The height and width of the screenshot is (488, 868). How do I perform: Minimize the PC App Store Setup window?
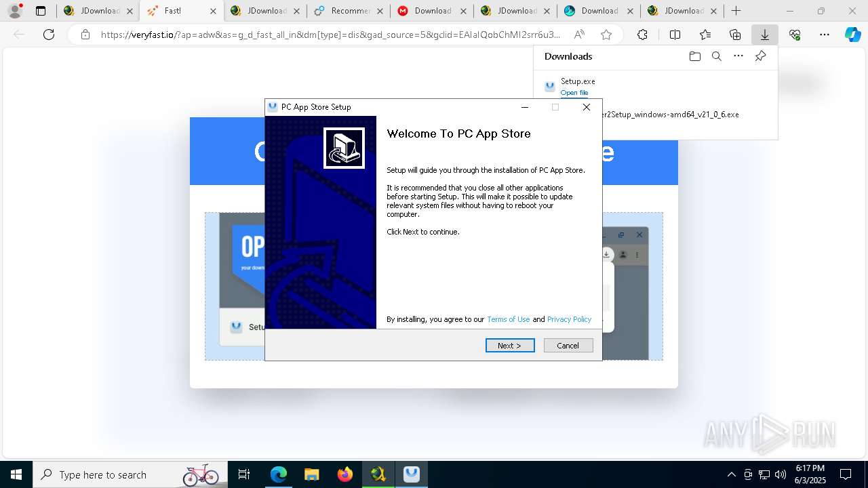coord(525,107)
